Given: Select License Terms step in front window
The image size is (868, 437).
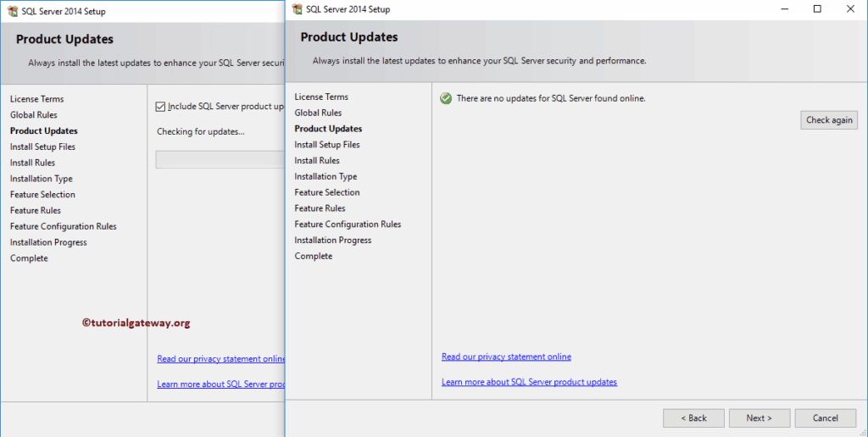Looking at the screenshot, I should 321,97.
